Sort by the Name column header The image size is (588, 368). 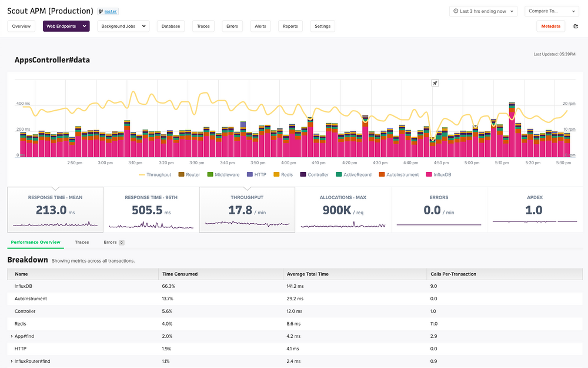(x=83, y=274)
